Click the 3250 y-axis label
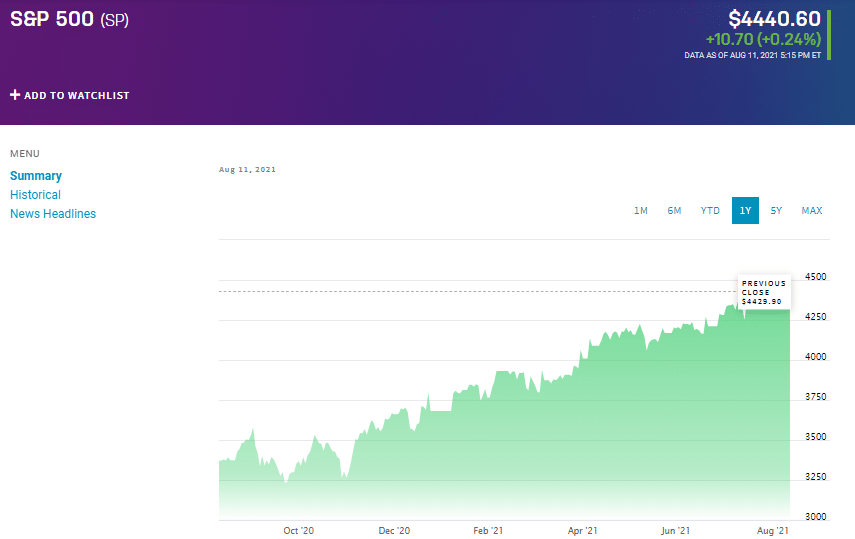This screenshot has width=855, height=539. click(x=816, y=477)
